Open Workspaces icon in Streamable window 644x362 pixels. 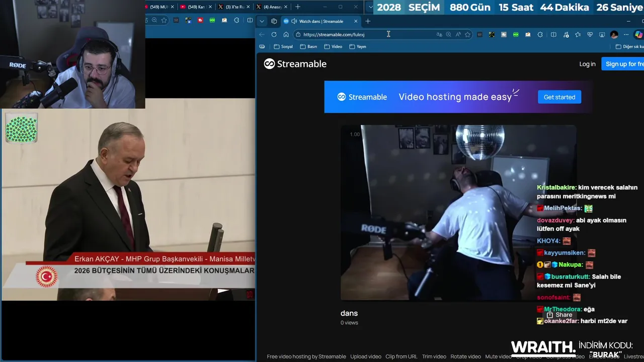coord(274,21)
